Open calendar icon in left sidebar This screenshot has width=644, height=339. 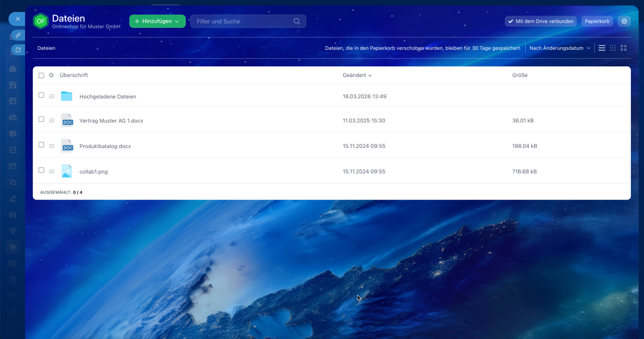coord(13,101)
